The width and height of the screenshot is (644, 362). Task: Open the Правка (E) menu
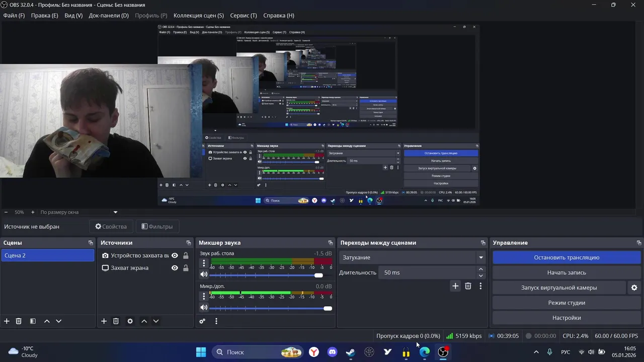pos(44,16)
